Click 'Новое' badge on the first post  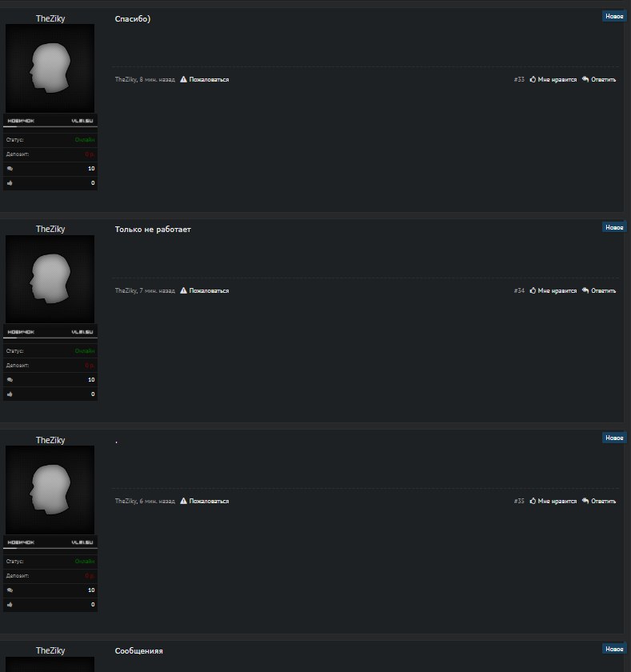point(614,16)
